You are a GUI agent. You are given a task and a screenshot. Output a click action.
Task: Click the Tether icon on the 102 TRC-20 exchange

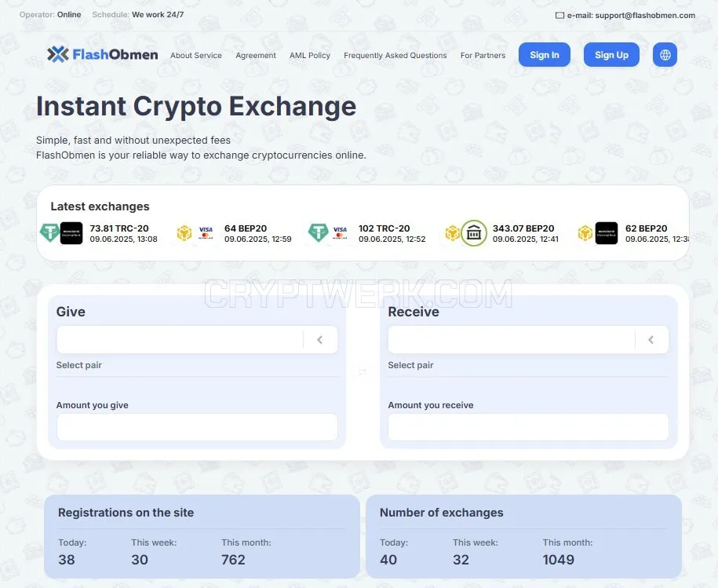pyautogui.click(x=318, y=232)
